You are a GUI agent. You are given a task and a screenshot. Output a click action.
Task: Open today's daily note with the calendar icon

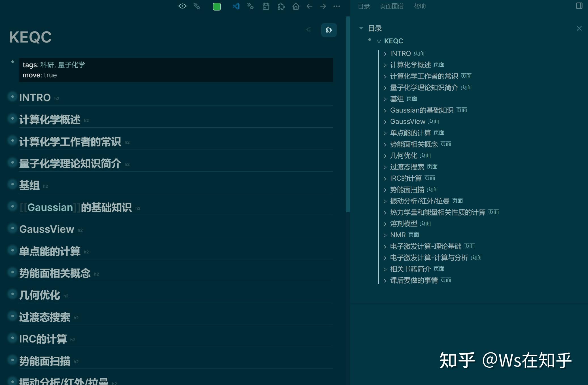tap(266, 6)
